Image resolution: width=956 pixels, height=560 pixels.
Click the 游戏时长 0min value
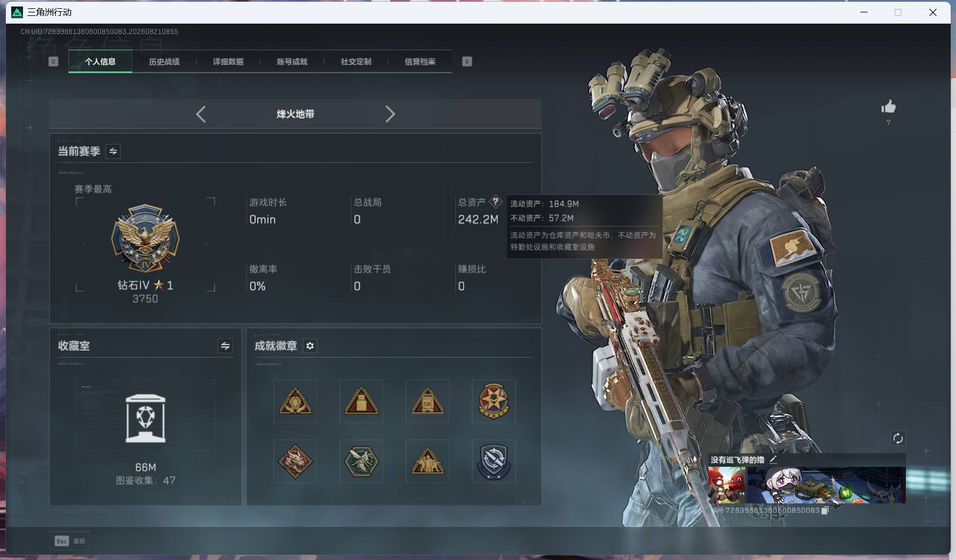tap(263, 220)
